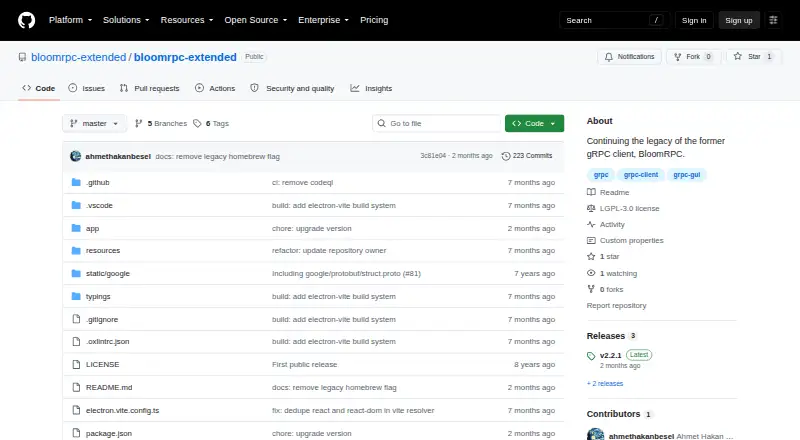Click the book icon beside Readme
This screenshot has width=800, height=440.
[x=591, y=192]
